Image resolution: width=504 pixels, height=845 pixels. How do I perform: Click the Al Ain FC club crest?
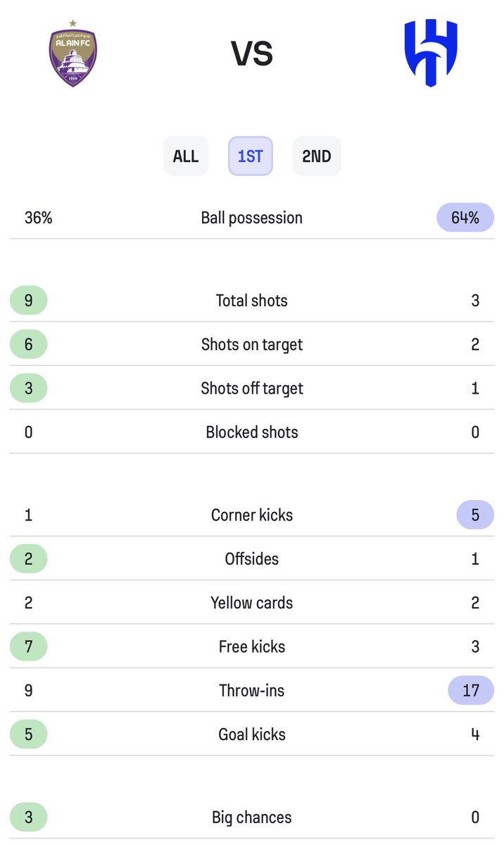pos(73,55)
